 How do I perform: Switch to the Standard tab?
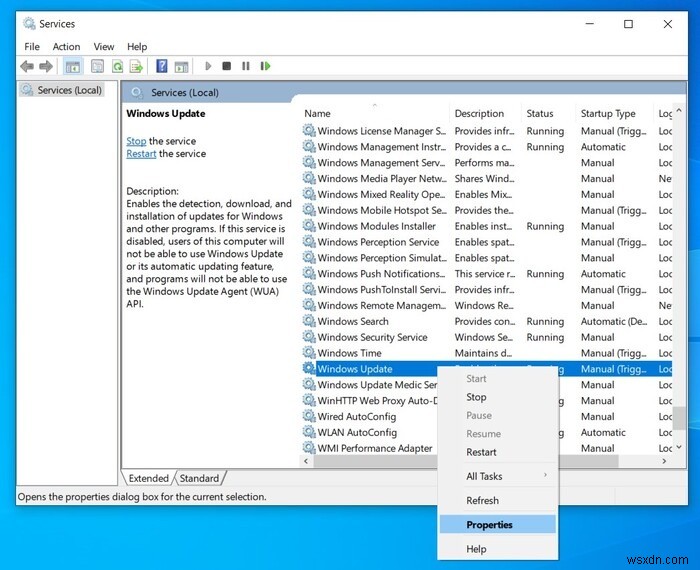point(199,478)
